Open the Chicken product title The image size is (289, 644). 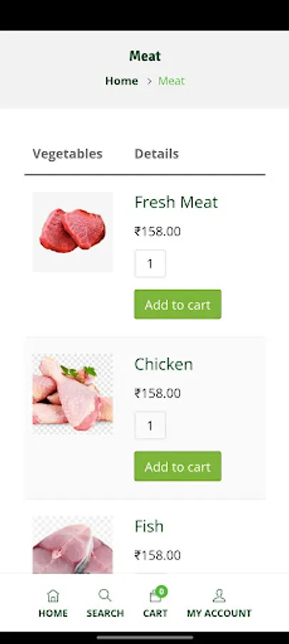(x=163, y=364)
